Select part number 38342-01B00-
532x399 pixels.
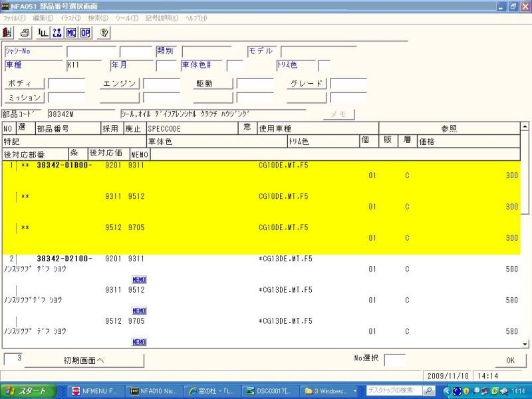(x=65, y=165)
